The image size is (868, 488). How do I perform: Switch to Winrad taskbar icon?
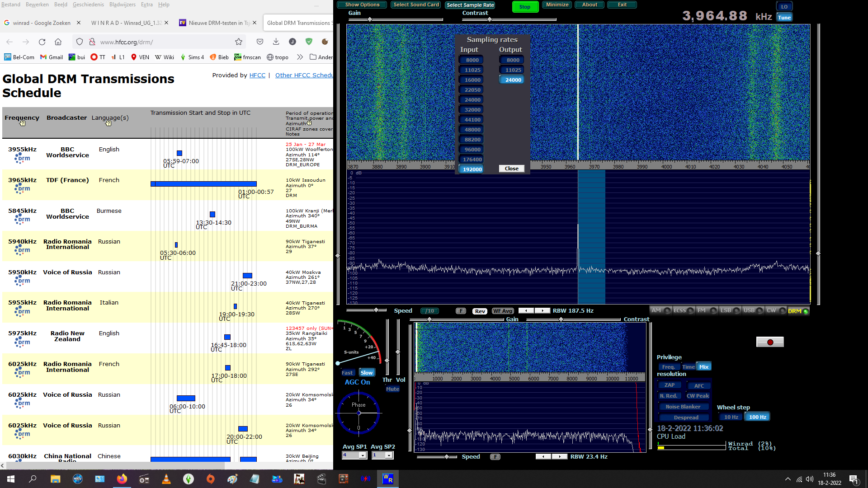click(x=388, y=479)
